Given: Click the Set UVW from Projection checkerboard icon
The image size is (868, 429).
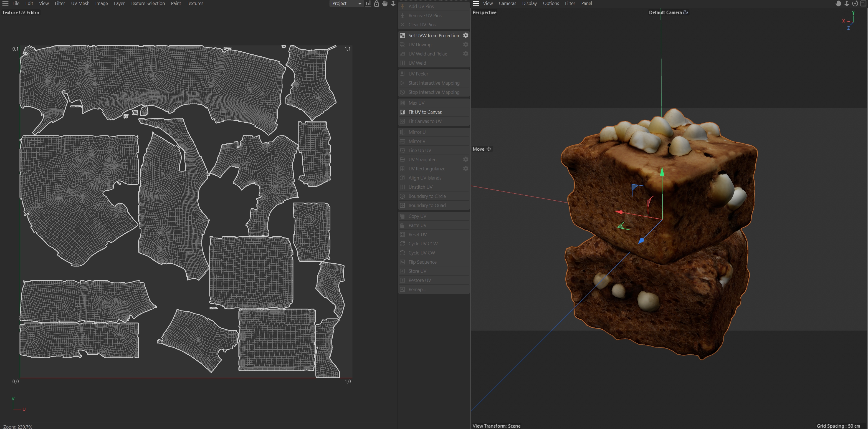Looking at the screenshot, I should [x=402, y=36].
